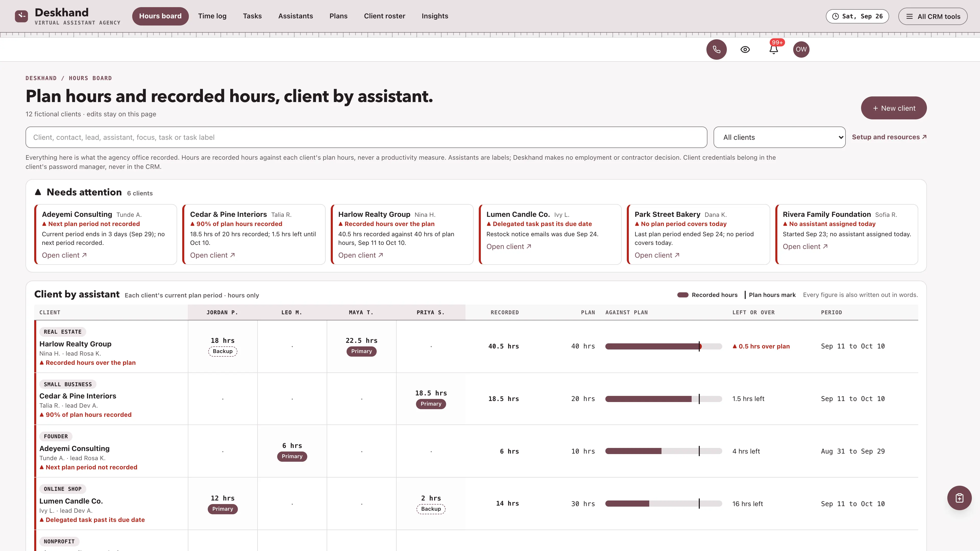Screen dimensions: 980x551
Task: Open client link on Park Street Bakery card
Action: [x=657, y=255]
